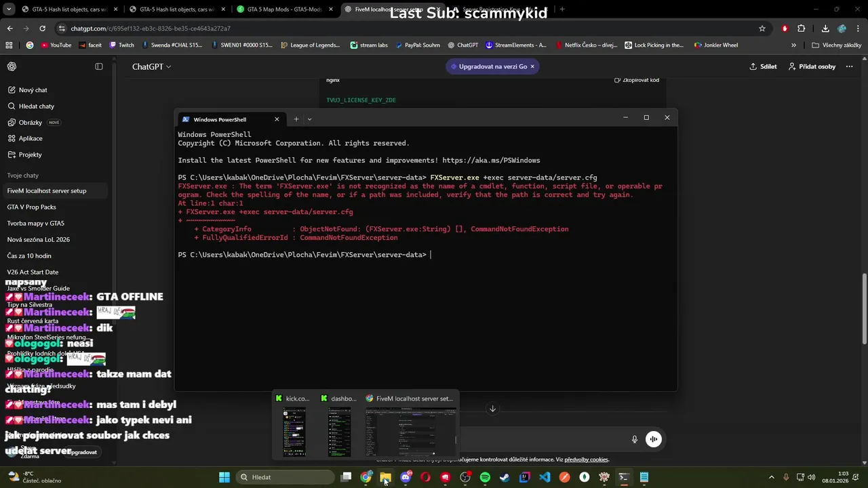Open Windows Start menu

click(224, 477)
